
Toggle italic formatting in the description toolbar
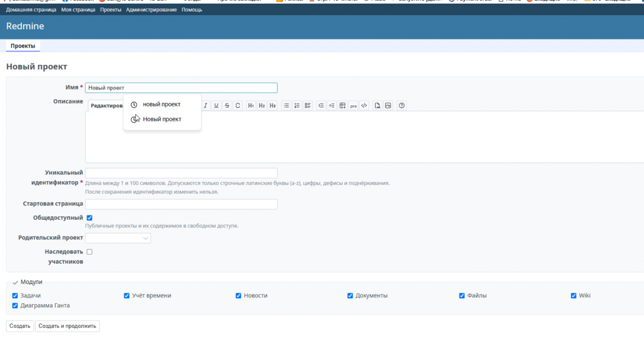205,105
